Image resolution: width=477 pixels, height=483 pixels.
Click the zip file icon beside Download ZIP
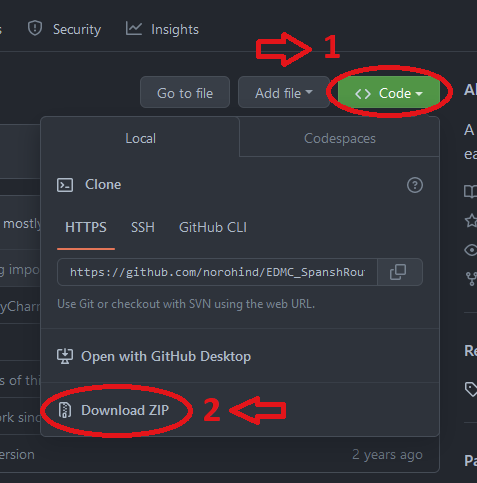65,410
